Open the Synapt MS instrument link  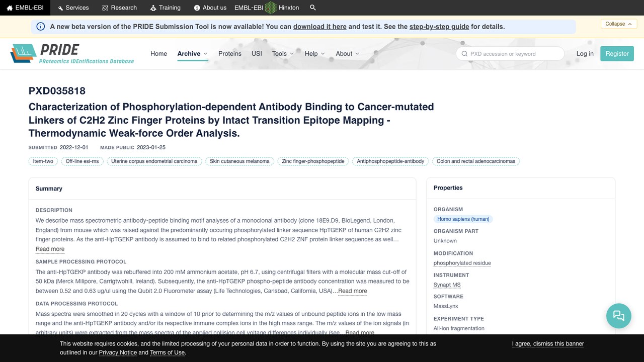click(447, 285)
